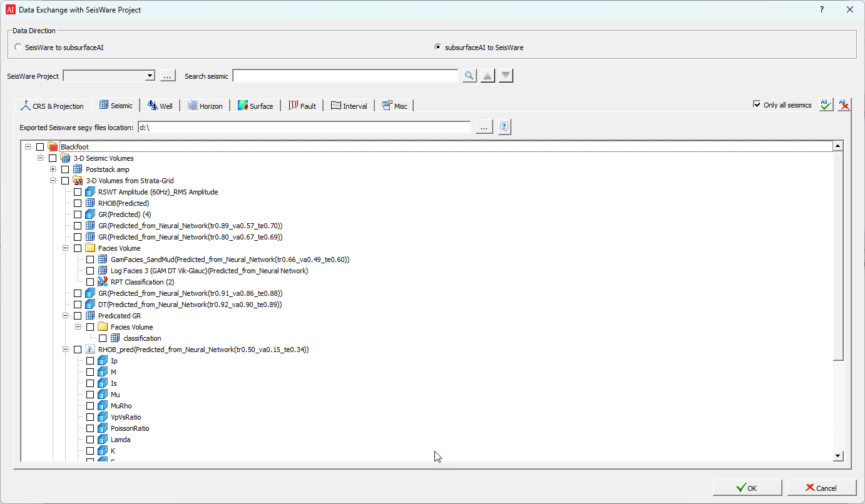Switch to the Well tab
The width and height of the screenshot is (865, 504).
tap(160, 106)
